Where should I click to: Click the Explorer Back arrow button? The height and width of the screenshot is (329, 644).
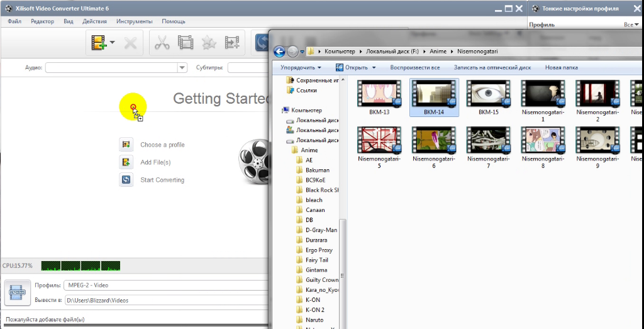tap(279, 52)
